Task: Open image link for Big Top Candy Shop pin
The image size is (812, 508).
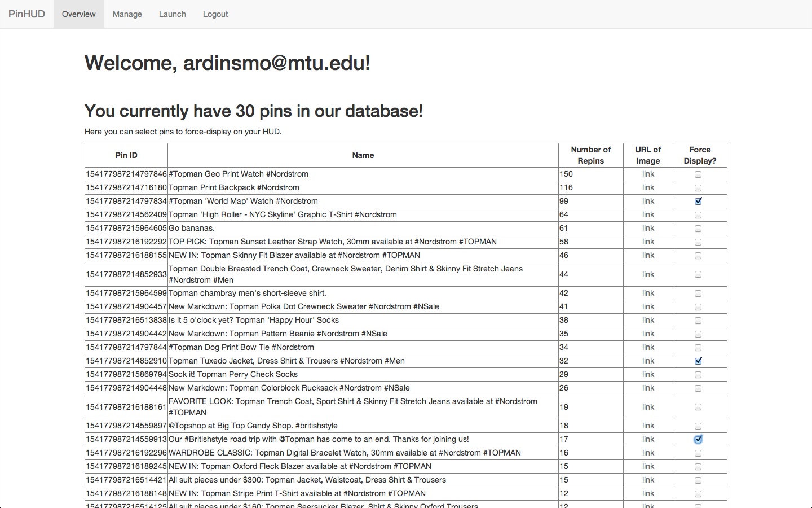Action: pyautogui.click(x=648, y=426)
